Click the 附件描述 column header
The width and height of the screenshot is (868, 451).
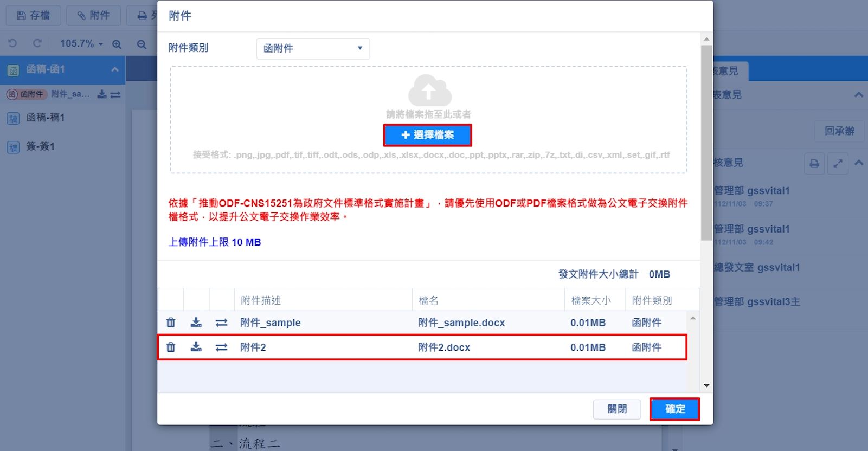pyautogui.click(x=261, y=300)
